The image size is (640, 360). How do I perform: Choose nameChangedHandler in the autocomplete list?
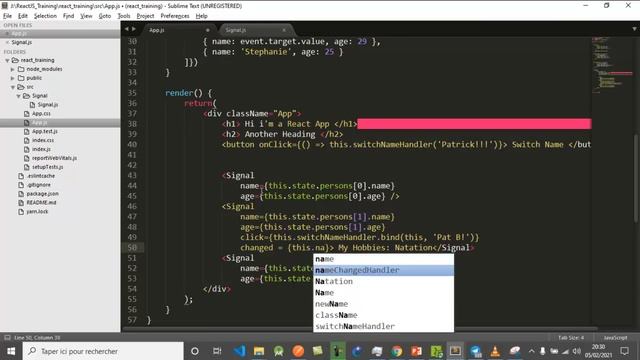tap(383, 270)
